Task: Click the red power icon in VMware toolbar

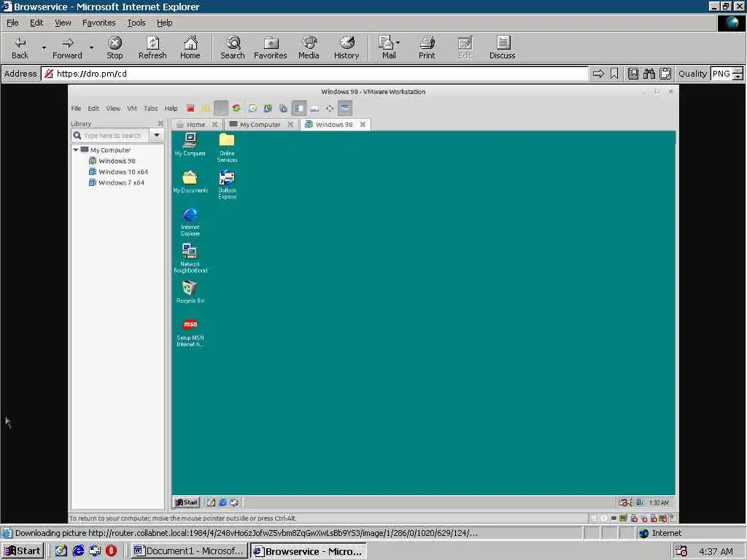Action: 190,108
